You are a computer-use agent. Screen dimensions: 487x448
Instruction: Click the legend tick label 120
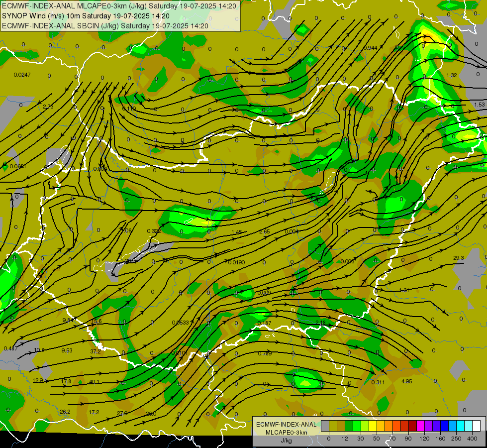pyautogui.click(x=424, y=439)
